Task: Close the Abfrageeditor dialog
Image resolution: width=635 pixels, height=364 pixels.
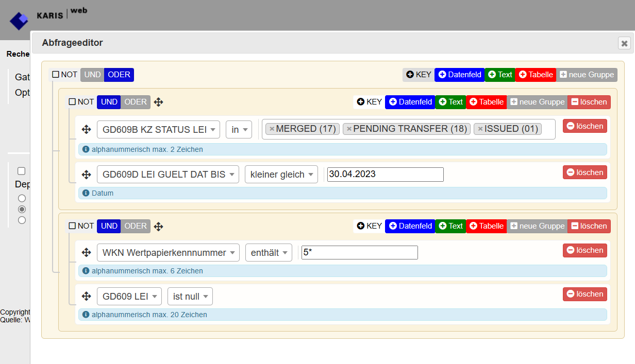Action: (624, 43)
